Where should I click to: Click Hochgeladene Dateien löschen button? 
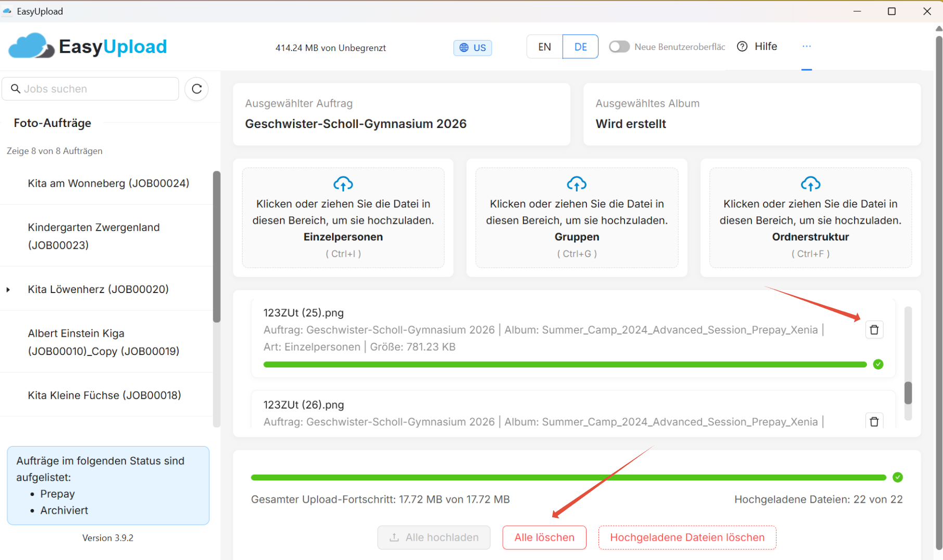point(687,538)
